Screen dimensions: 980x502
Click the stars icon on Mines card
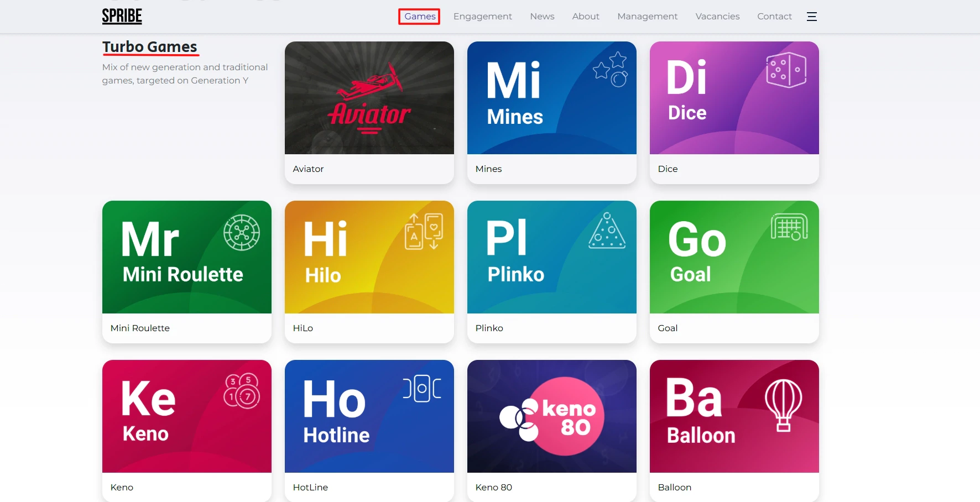coord(611,69)
